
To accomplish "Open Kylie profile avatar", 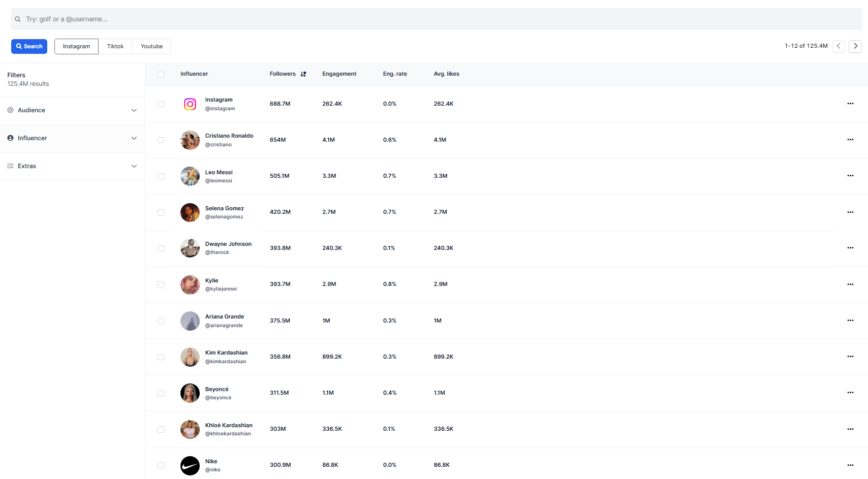I will click(190, 285).
